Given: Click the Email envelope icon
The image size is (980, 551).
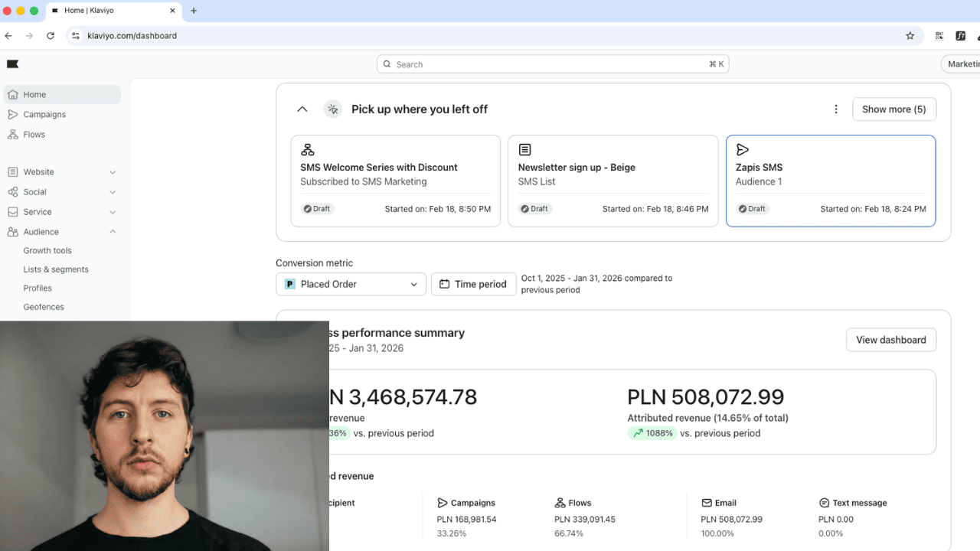Looking at the screenshot, I should 707,503.
